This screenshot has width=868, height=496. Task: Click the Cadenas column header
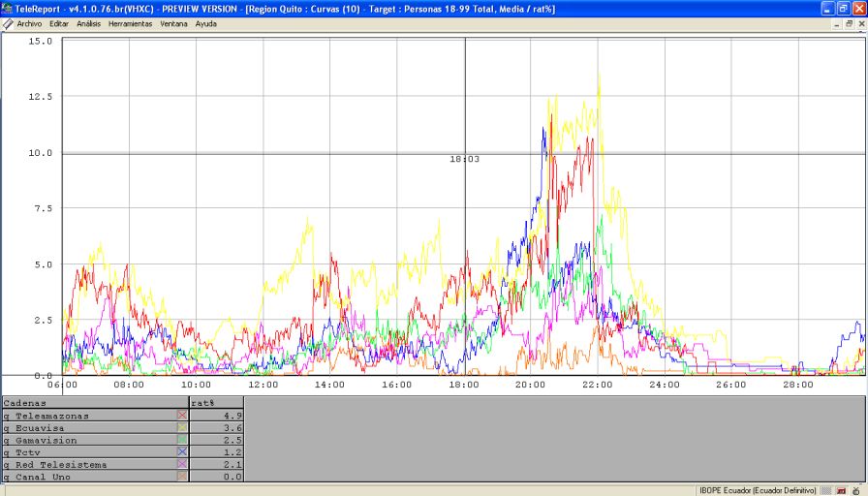[95, 403]
